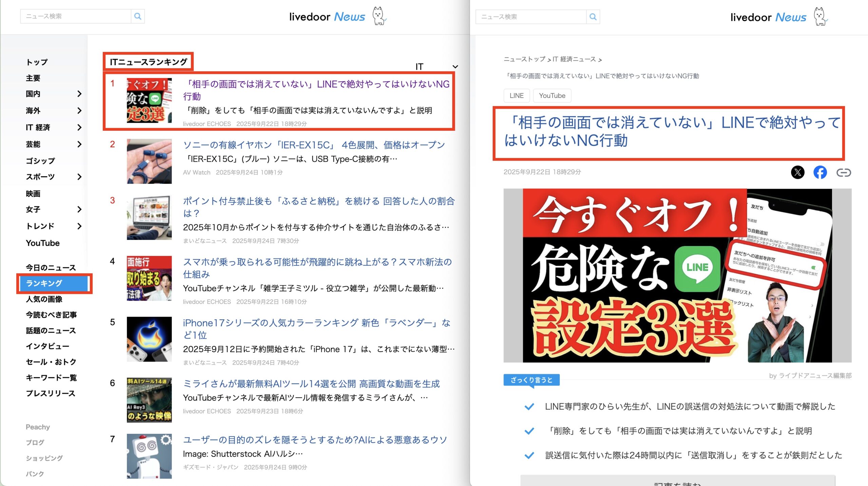This screenshot has height=486, width=868.
Task: Expand the スポーツ sidebar chevron
Action: pyautogui.click(x=79, y=177)
